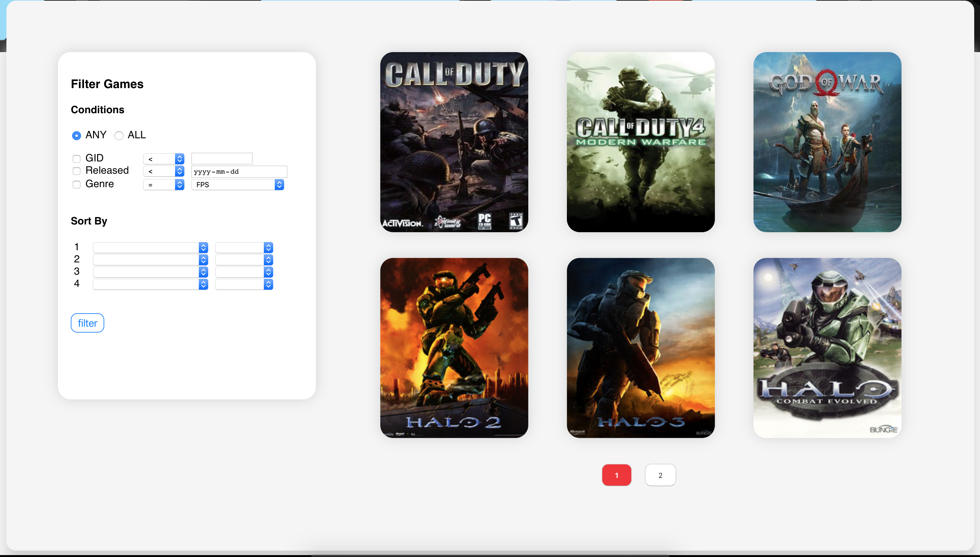Enable the GID filter checkbox

(77, 158)
